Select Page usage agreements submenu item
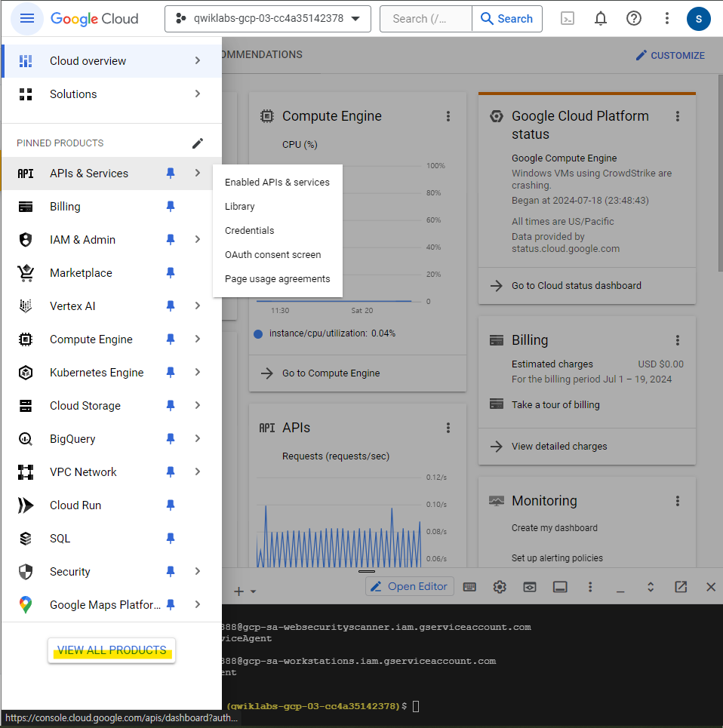Image resolution: width=723 pixels, height=728 pixels. click(277, 279)
